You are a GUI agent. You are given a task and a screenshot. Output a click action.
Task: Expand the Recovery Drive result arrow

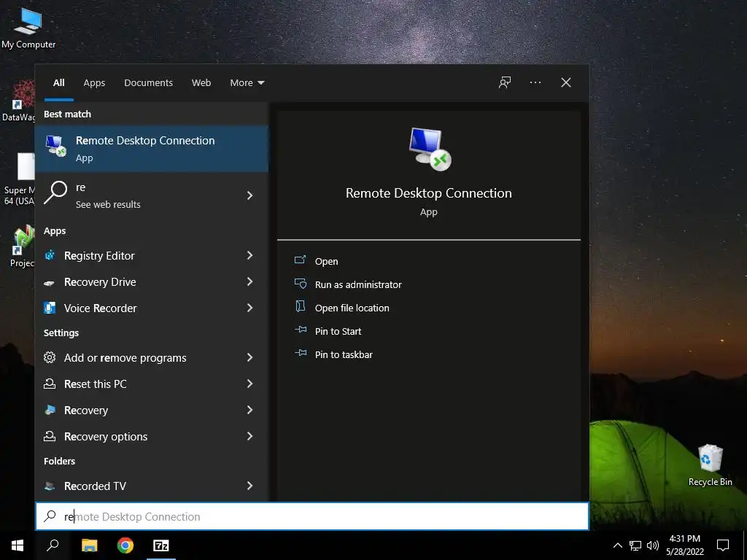pyautogui.click(x=249, y=282)
